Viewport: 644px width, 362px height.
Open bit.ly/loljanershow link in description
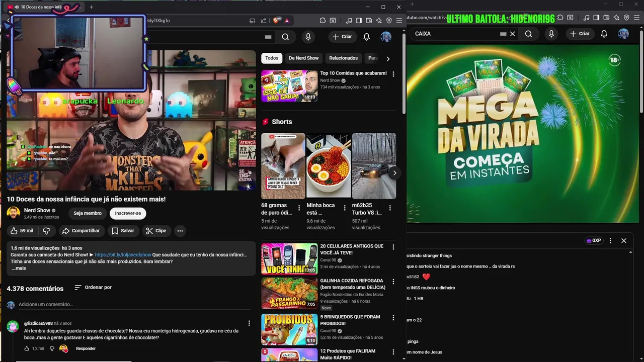point(123,255)
